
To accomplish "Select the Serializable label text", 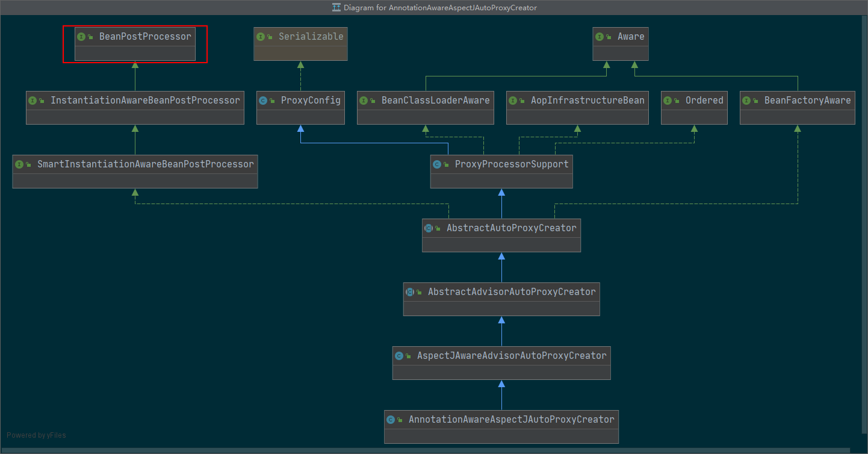I will point(311,37).
